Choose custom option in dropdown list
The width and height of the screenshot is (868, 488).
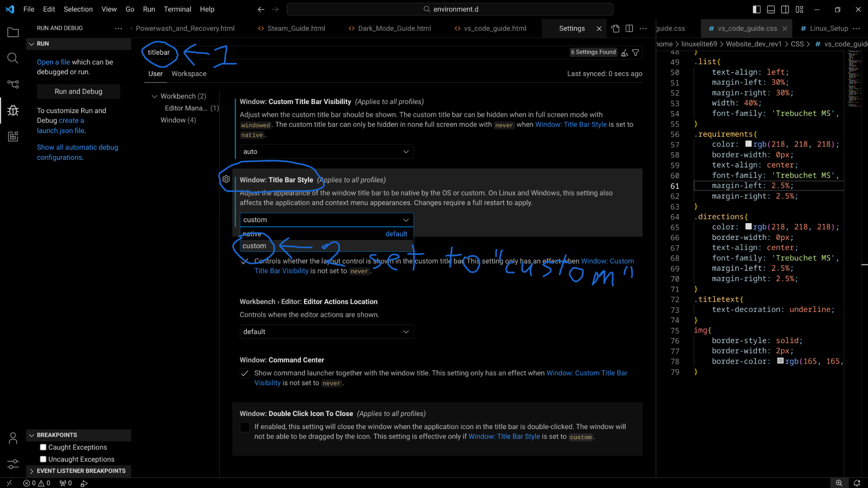click(x=327, y=246)
